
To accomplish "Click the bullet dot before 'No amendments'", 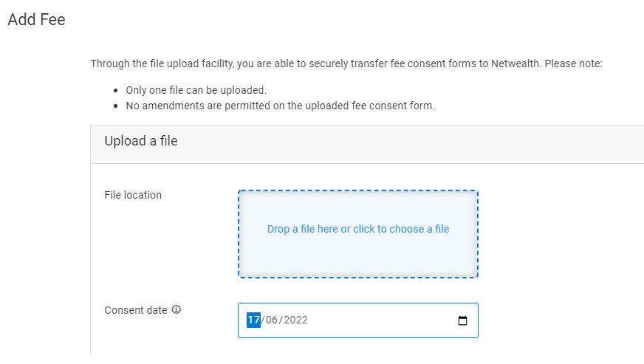I will 117,106.
